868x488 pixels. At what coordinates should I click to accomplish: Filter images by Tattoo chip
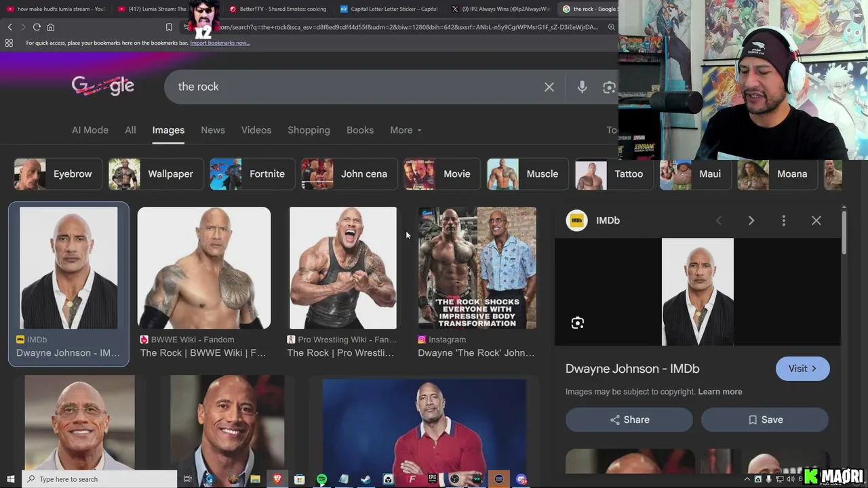click(x=614, y=174)
